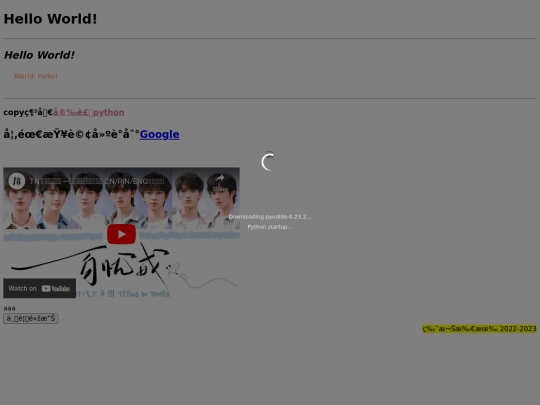This screenshot has width=540, height=405.
Task: Click the italic 'Hello World!' heading
Action: click(x=39, y=55)
